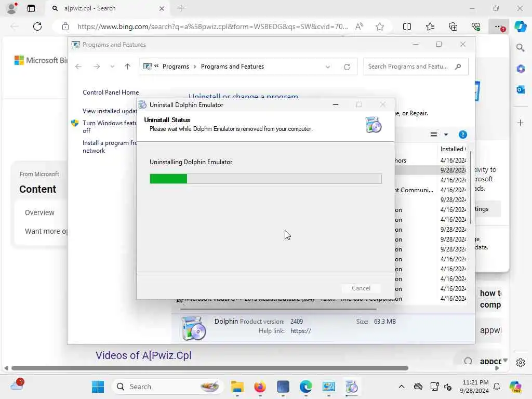Click the network status tray icon
The width and height of the screenshot is (532, 399).
point(434,387)
